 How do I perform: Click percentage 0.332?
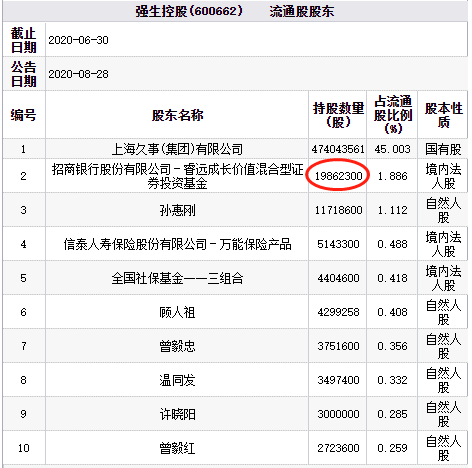click(392, 380)
